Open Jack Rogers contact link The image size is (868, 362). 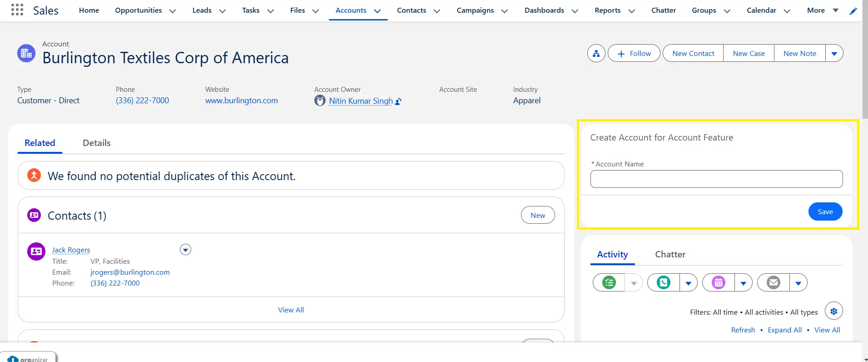coord(71,250)
